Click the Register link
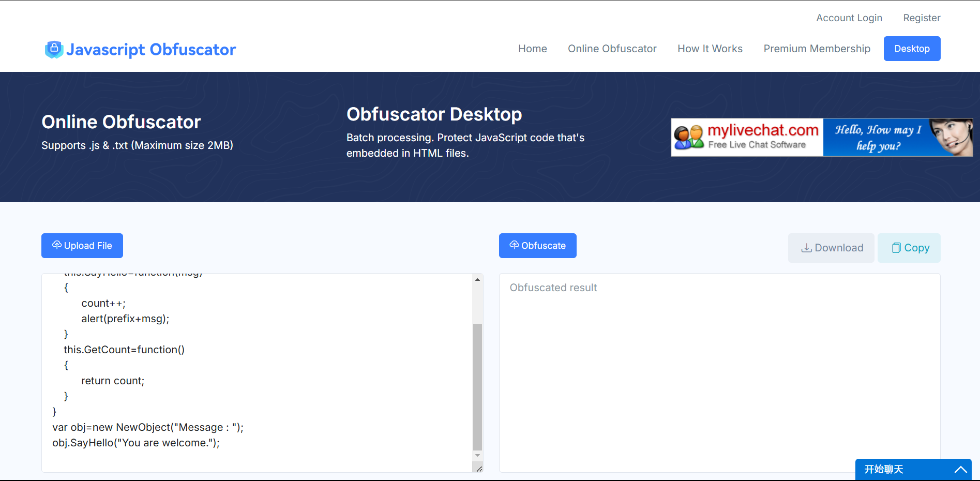 point(922,17)
